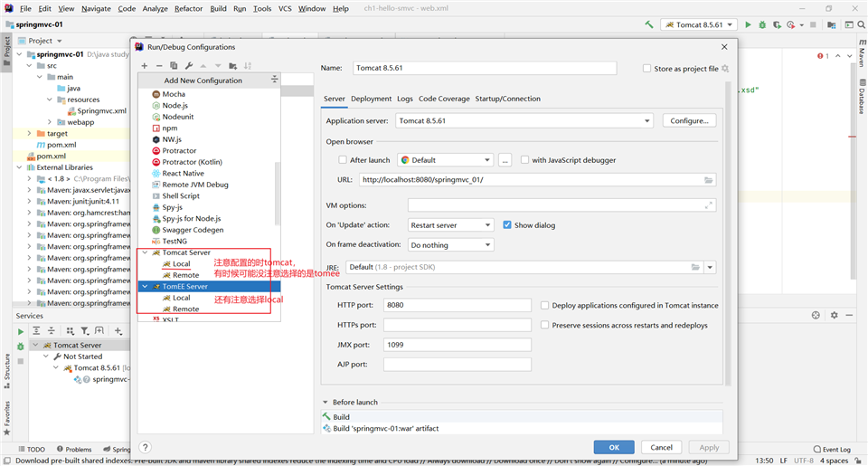The width and height of the screenshot is (868, 466).
Task: Collapse the Before launch section
Action: pos(325,403)
